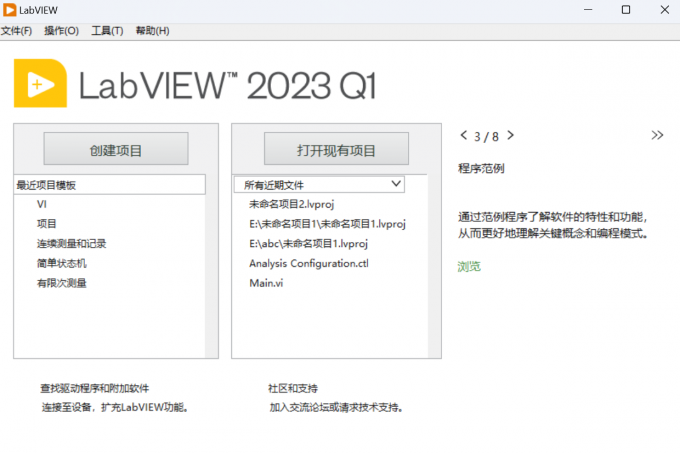
Task: Select the 项目 template
Action: (x=46, y=224)
